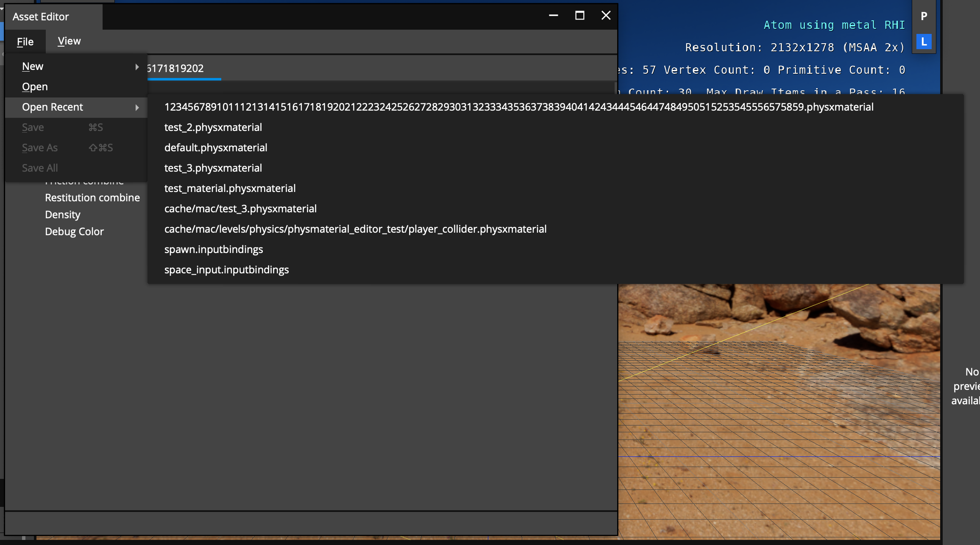This screenshot has width=980, height=545.
Task: Open recent file test_2.physxmaterial
Action: click(213, 127)
